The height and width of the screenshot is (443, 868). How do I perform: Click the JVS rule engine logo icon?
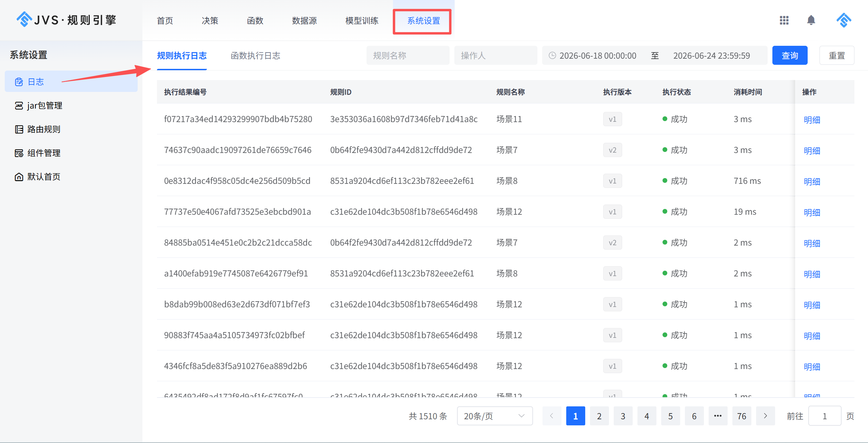[x=24, y=20]
